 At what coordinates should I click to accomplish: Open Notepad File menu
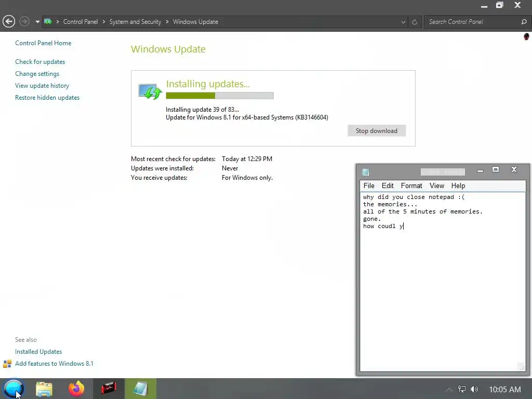369,185
